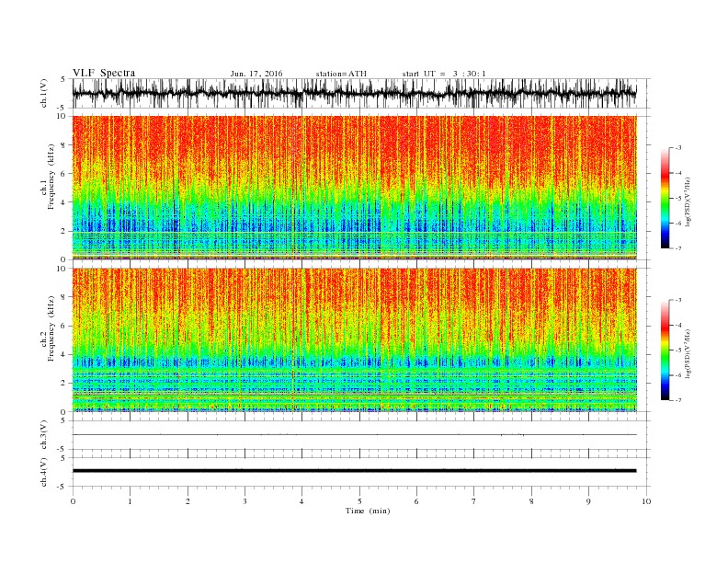The image size is (728, 563).
Task: Click the "Time (min)" x-axis label
Action: pos(368,511)
